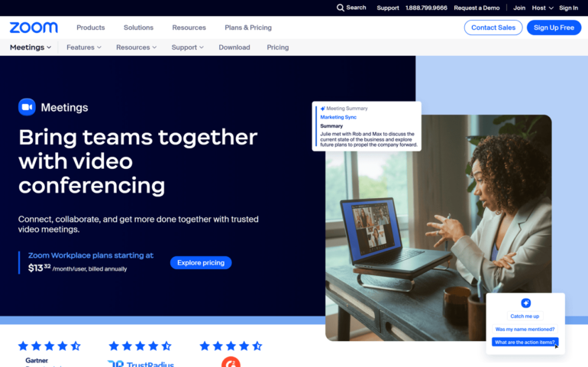This screenshot has height=367, width=588.
Task: Click the Zoom logo
Action: tap(34, 28)
